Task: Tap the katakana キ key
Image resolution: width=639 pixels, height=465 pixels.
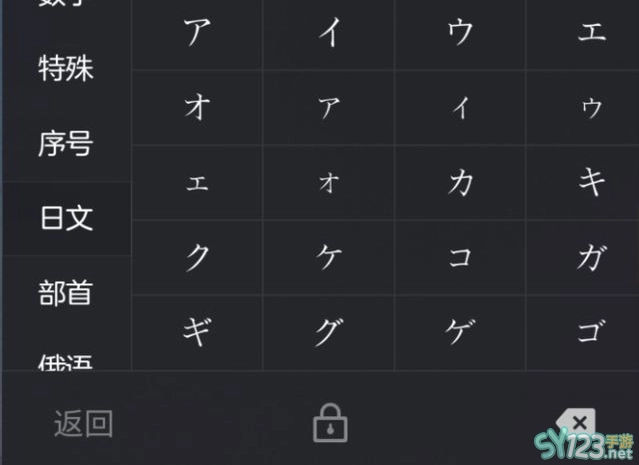Action: click(x=591, y=183)
